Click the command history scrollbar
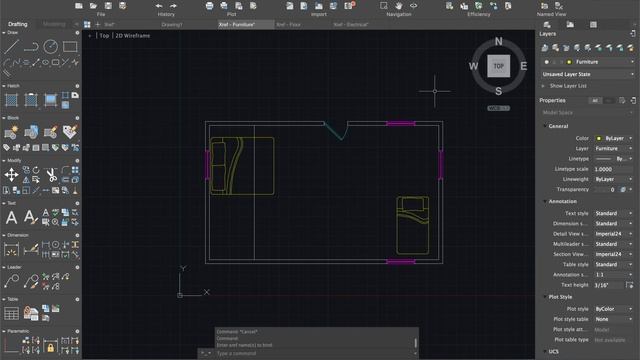The width and height of the screenshot is (640, 360). 416,342
